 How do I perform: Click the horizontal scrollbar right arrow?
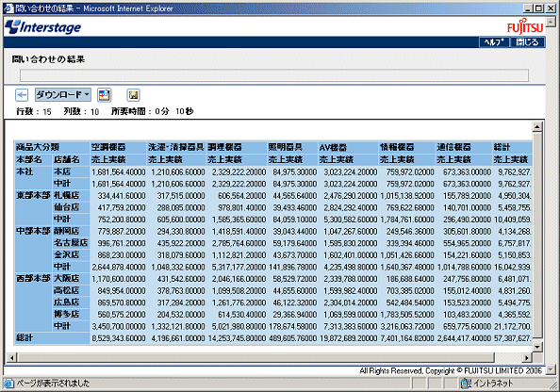[527, 357]
